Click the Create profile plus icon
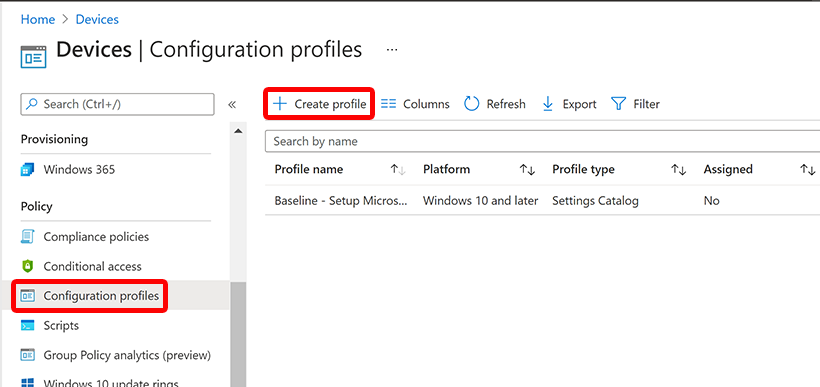The image size is (820, 387). tap(280, 104)
